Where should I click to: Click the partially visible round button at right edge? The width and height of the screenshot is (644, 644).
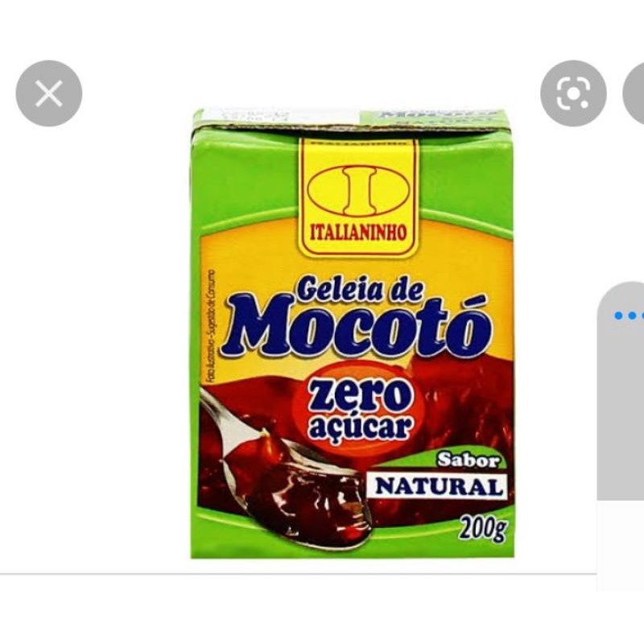[634, 93]
